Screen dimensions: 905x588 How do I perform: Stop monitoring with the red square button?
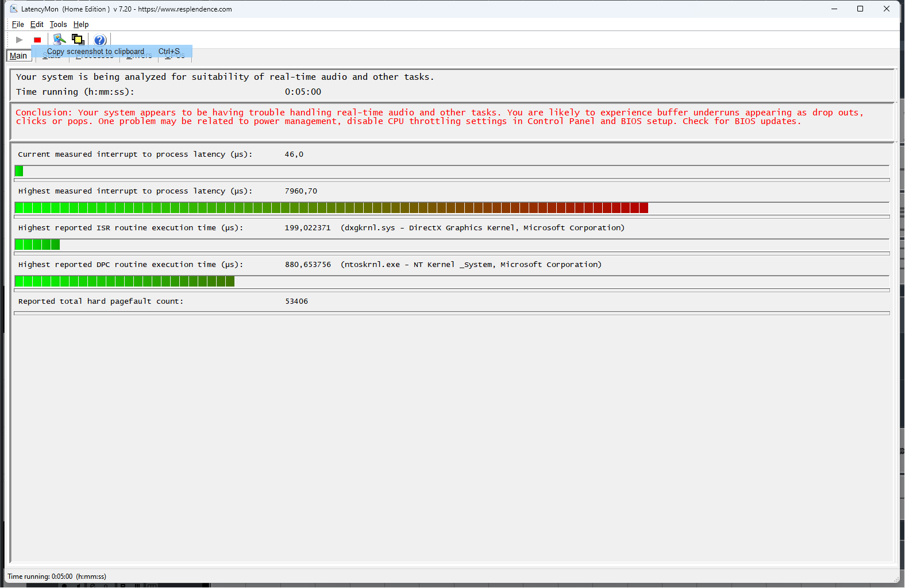[x=37, y=40]
